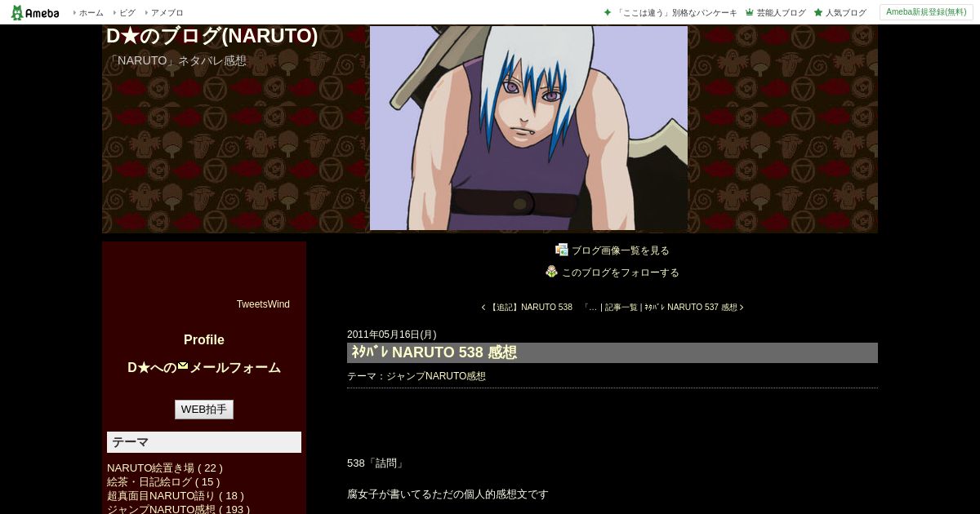Image resolution: width=980 pixels, height=514 pixels.
Task: Click the Ameba新規登録(無料) button
Action: pyautogui.click(x=926, y=12)
